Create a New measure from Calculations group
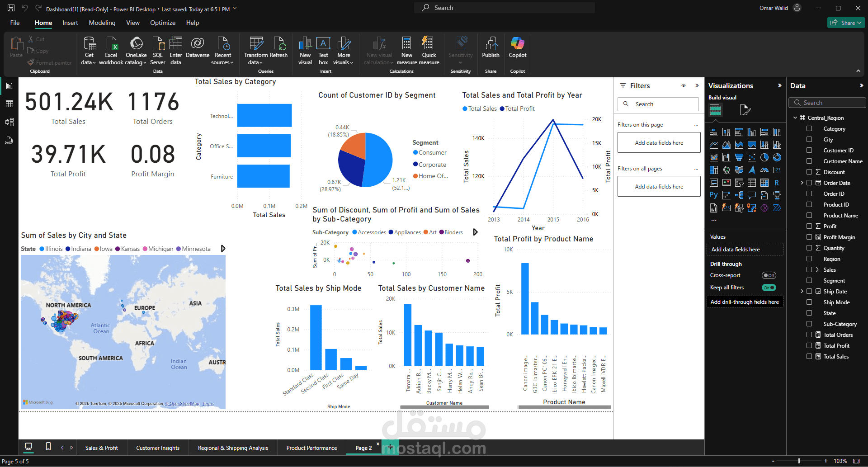 pos(406,50)
